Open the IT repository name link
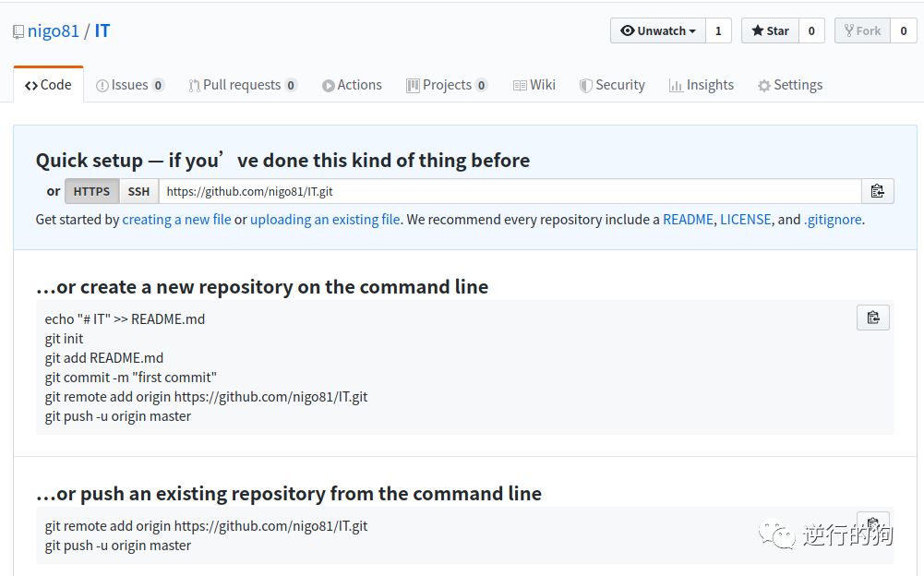Viewport: 924px width, 576px height. [102, 30]
